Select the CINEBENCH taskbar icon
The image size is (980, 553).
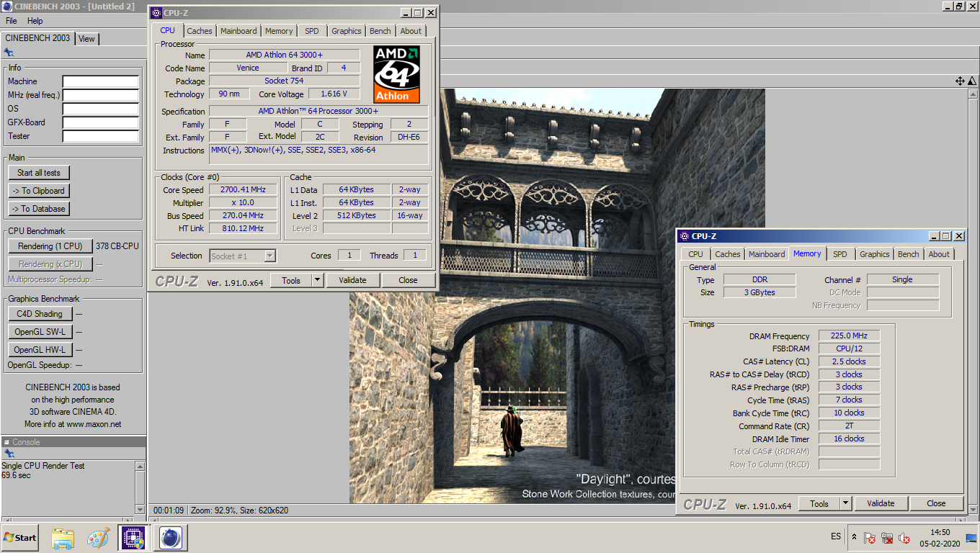(170, 538)
